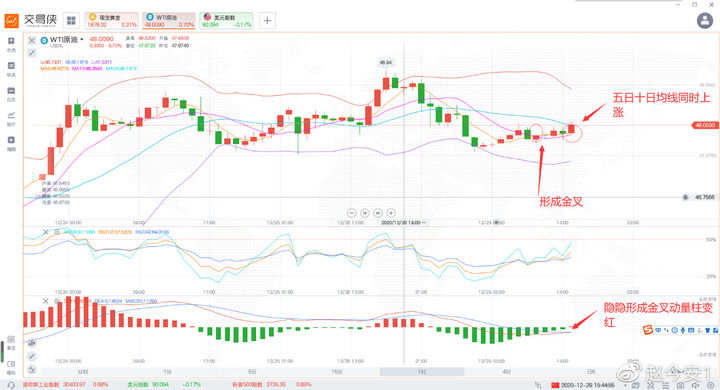Screen dimensions: 720x390
Task: Open the lower-left sidebar list icon
Action: coord(11,340)
